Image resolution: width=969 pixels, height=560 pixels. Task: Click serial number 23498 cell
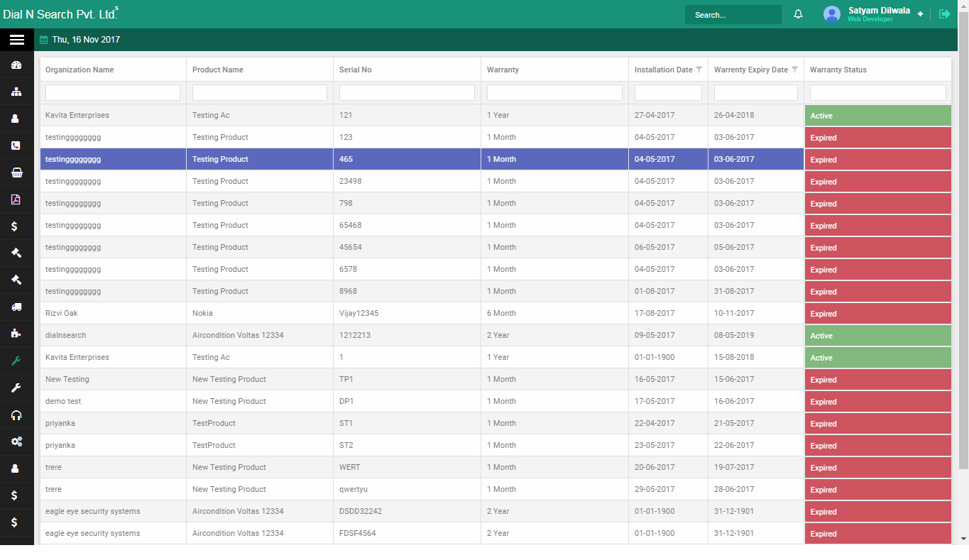coord(407,181)
